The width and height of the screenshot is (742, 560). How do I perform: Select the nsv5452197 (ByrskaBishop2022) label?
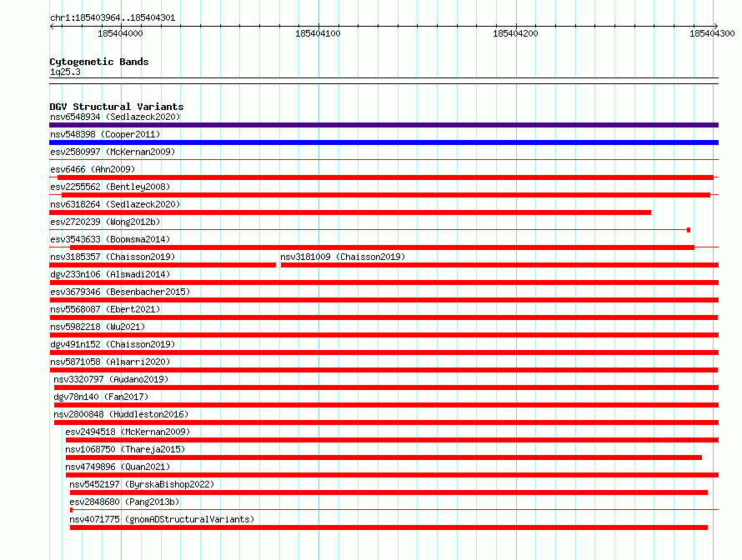(x=142, y=484)
